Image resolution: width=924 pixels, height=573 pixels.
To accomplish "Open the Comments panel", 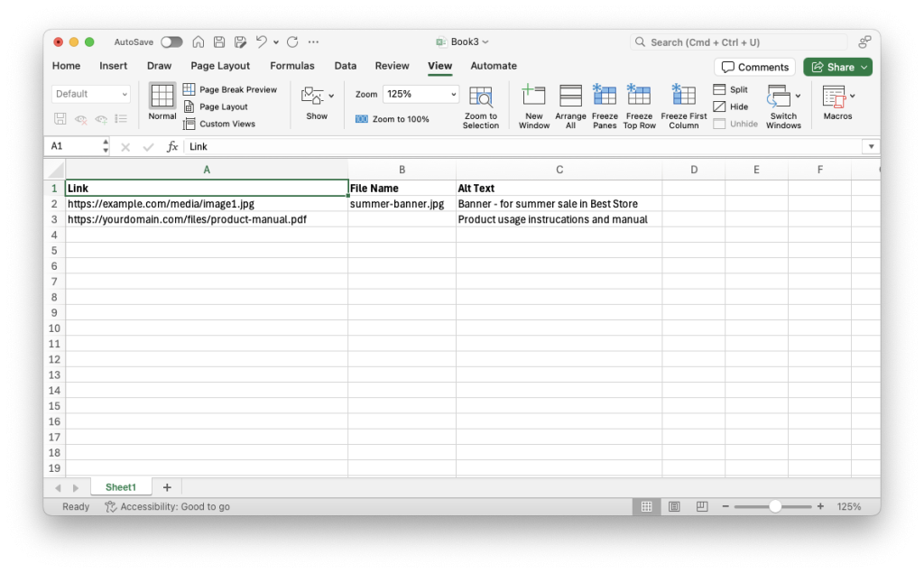I will pos(754,66).
